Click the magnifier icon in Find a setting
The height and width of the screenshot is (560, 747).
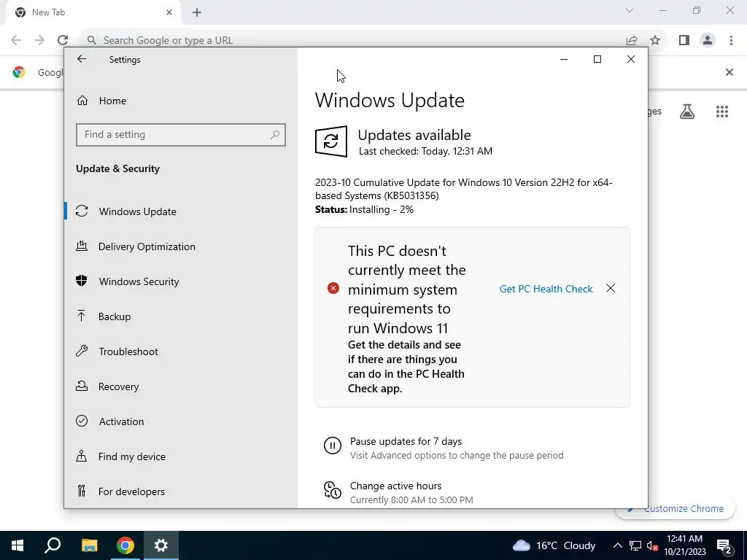(275, 135)
